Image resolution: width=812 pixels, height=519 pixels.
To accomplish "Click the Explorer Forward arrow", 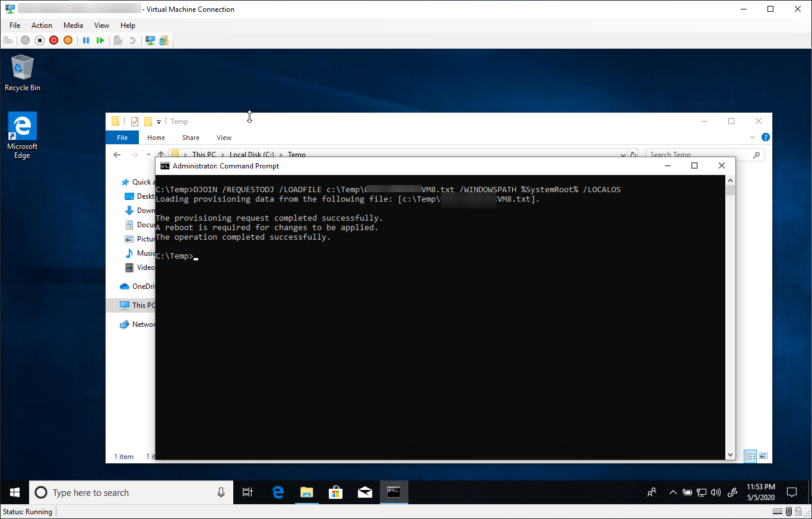I will 134,155.
